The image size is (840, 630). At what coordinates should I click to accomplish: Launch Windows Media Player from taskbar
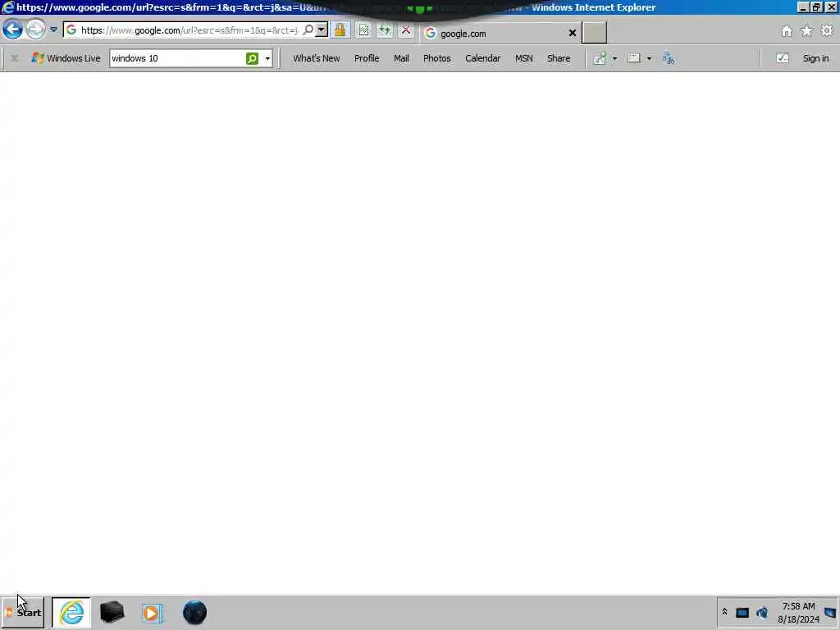[x=152, y=612]
